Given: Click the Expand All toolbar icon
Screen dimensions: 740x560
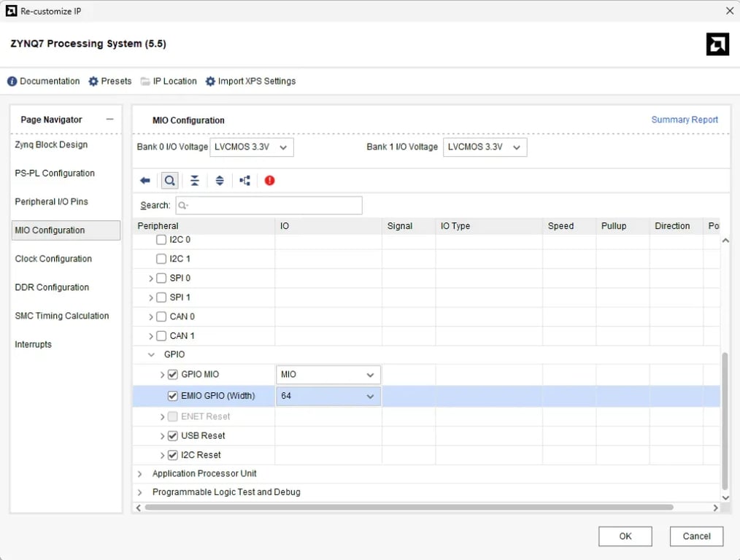Looking at the screenshot, I should [220, 181].
